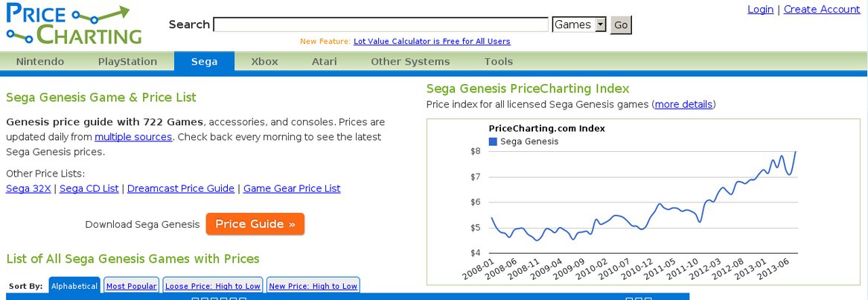Click the more details index link
868x300 pixels.
point(683,105)
